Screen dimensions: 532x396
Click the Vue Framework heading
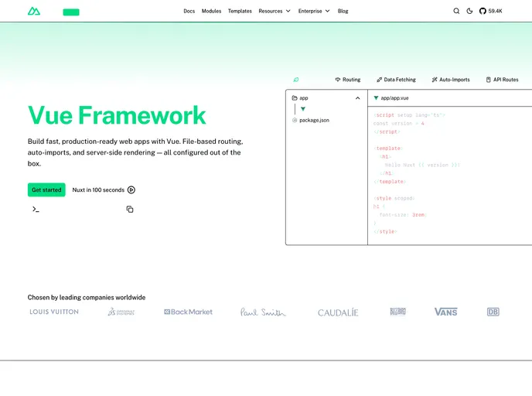(117, 115)
